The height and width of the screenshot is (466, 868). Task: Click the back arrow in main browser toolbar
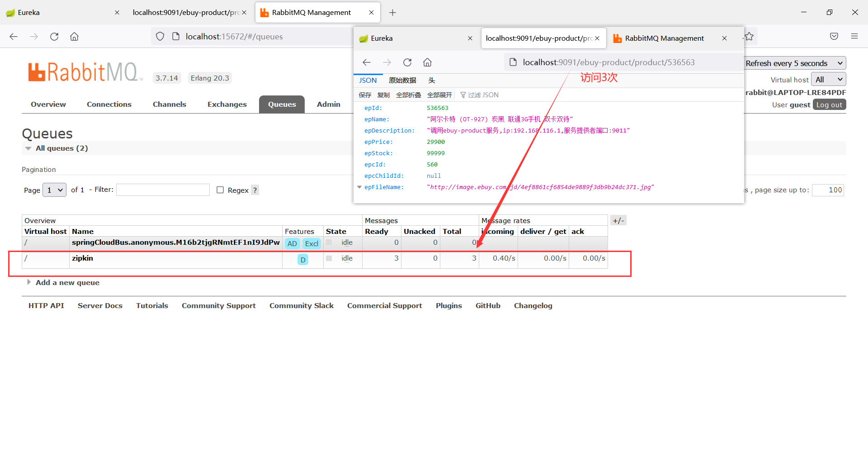click(x=14, y=37)
